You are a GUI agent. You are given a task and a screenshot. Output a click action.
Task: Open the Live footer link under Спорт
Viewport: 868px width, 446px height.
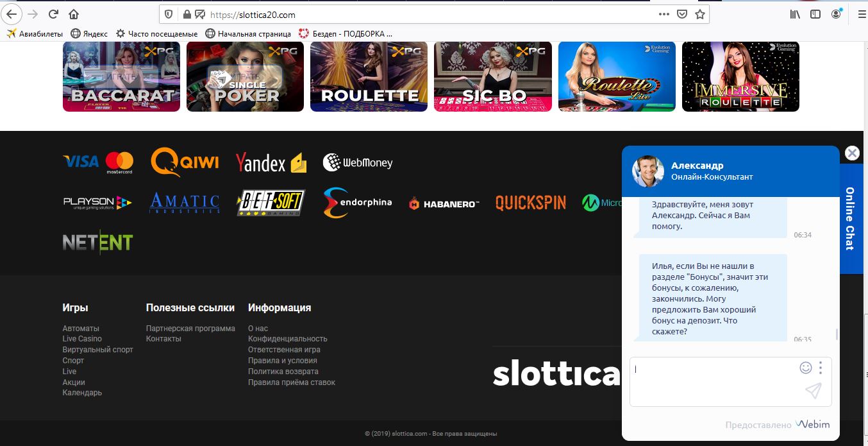coord(69,372)
